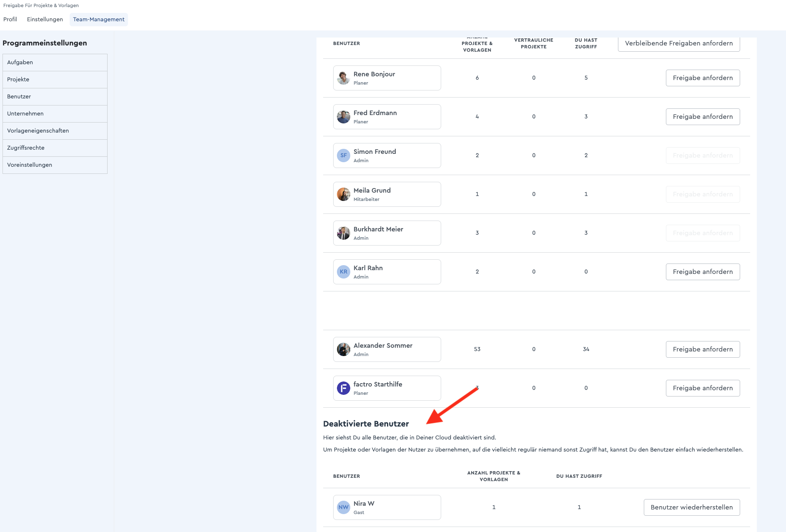Open Vorlageneigenschaften settings entry

click(55, 131)
